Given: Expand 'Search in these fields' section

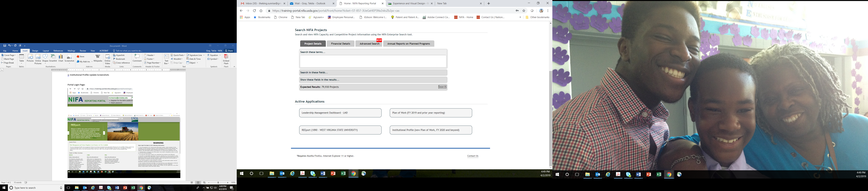Looking at the screenshot, I should (373, 72).
